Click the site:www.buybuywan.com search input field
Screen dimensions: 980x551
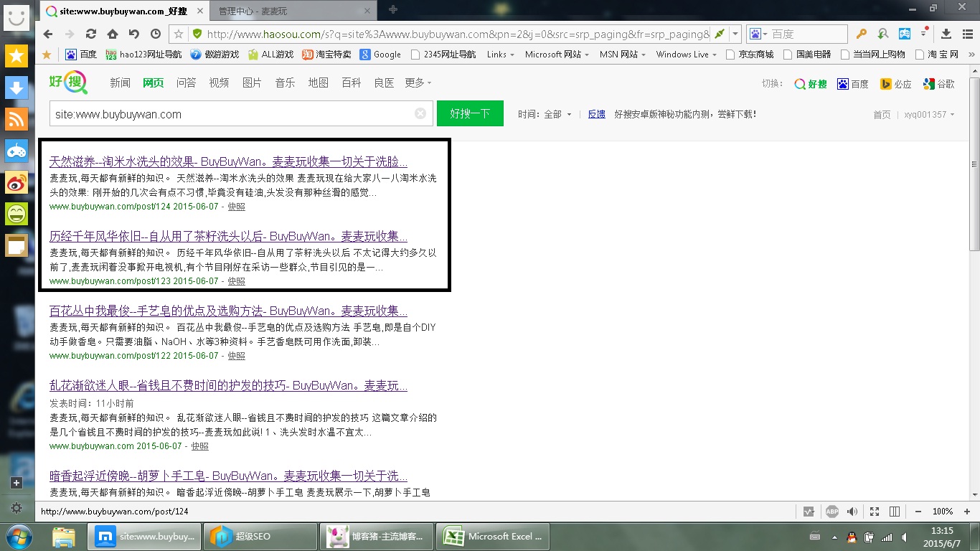[230, 114]
